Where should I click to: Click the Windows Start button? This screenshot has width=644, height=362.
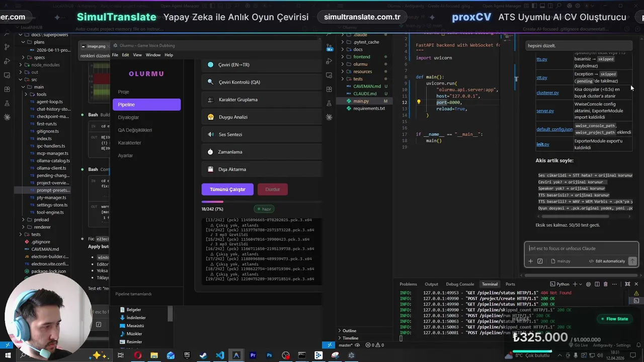[x=8, y=355]
